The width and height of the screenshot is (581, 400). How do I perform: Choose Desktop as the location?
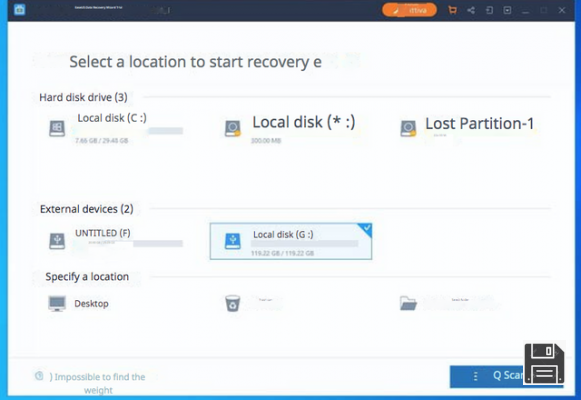[x=79, y=303]
